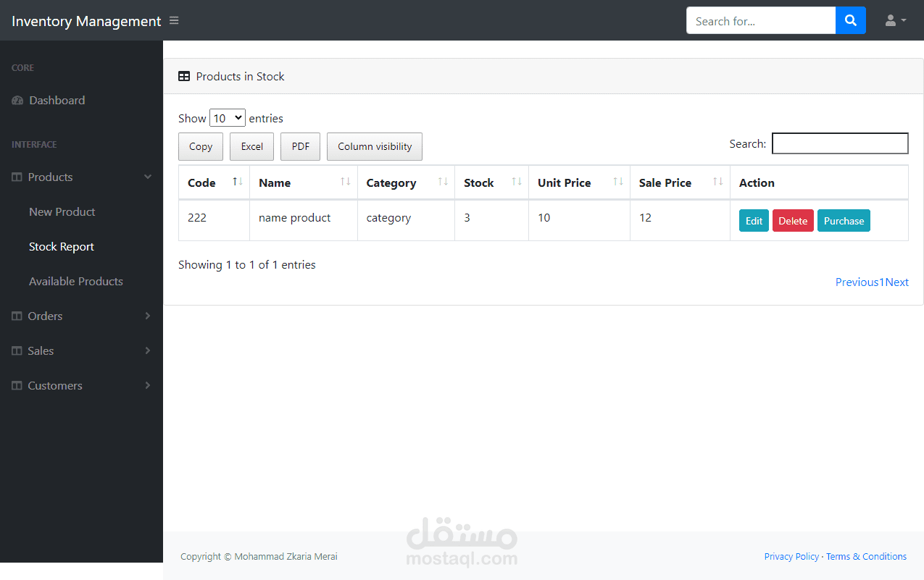Screen dimensions: 924x580
Task: Focus the table Search input box
Action: 840,143
